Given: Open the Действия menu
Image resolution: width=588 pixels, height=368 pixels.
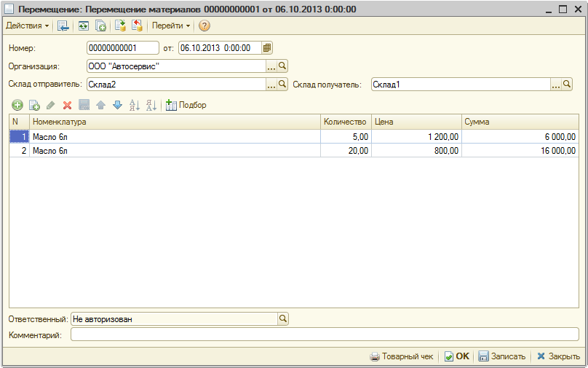Looking at the screenshot, I should point(27,26).
